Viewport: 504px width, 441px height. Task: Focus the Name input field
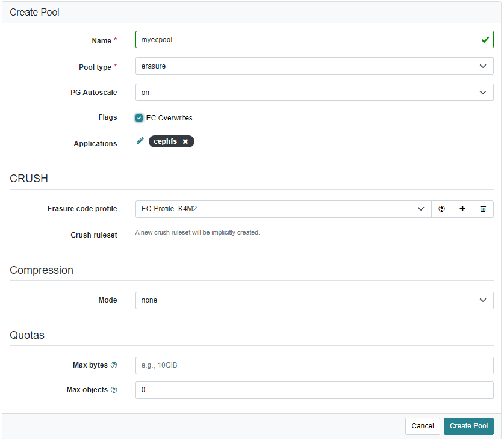(x=307, y=40)
